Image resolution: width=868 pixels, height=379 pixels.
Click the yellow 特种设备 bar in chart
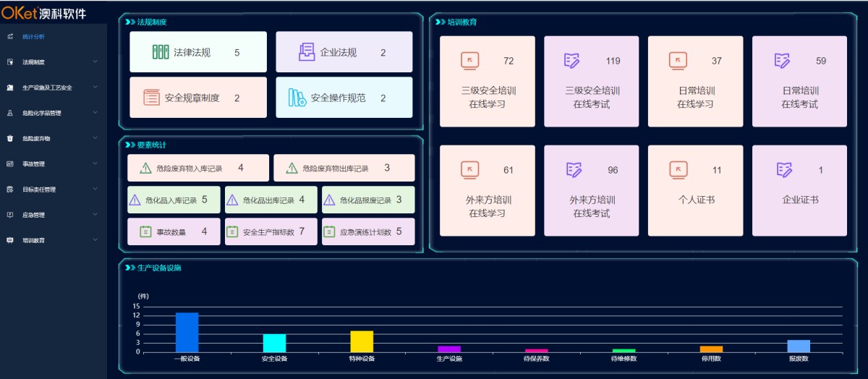coord(362,341)
